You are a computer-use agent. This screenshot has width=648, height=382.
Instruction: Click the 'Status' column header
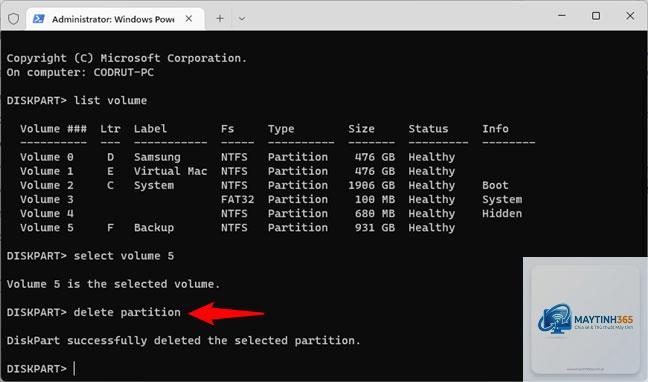[x=428, y=129]
